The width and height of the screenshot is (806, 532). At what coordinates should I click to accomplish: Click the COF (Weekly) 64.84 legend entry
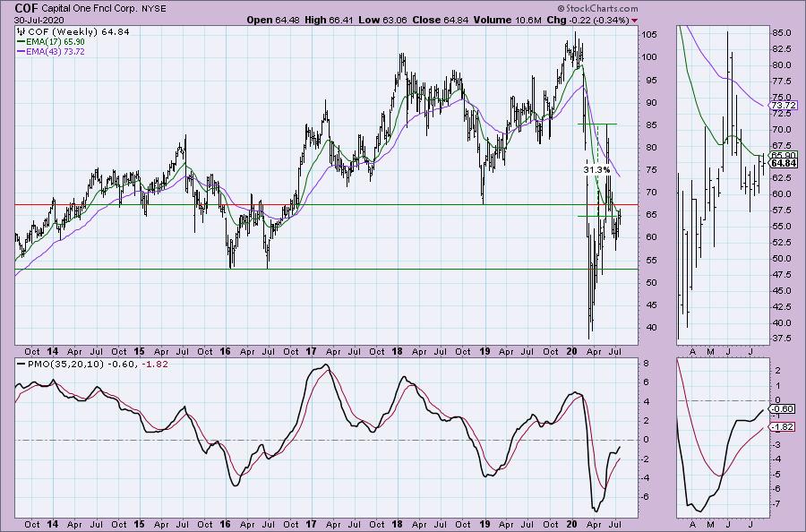pos(78,32)
